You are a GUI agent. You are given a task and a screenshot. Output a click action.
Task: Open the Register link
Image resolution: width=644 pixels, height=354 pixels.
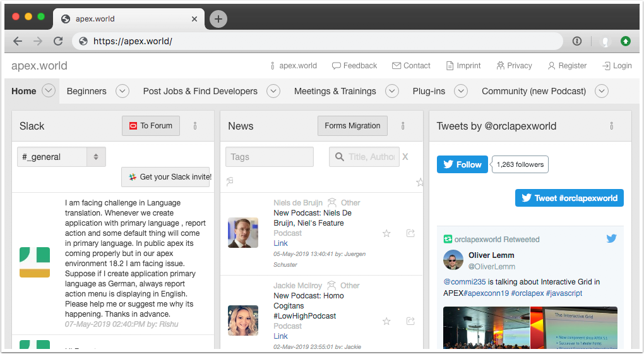tap(567, 66)
